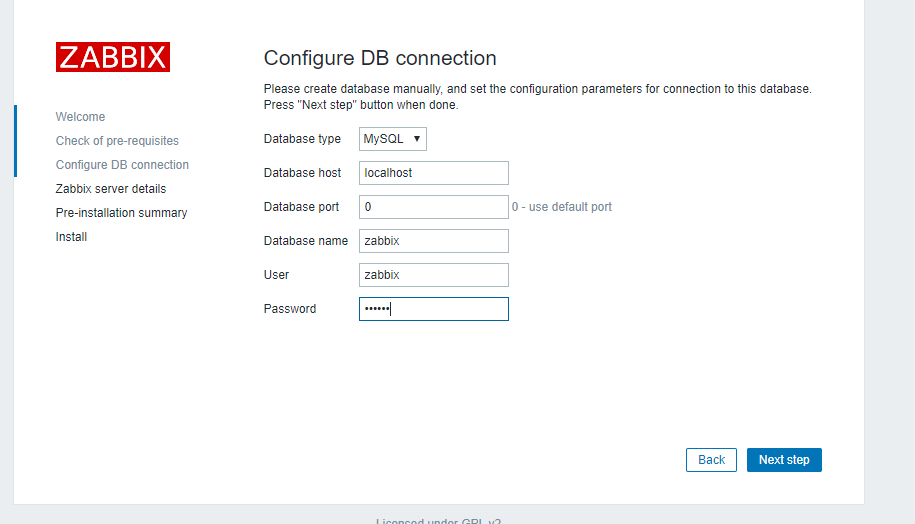The height and width of the screenshot is (524, 915).
Task: Click the Database name label
Action: [x=306, y=240]
